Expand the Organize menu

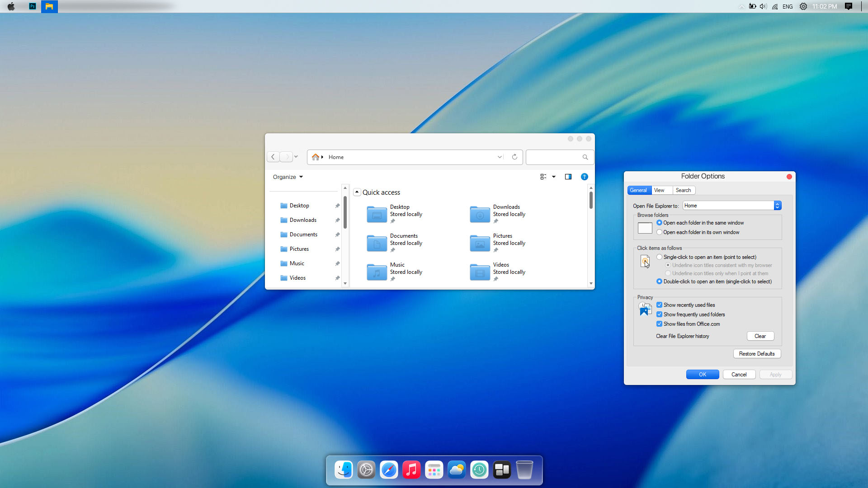point(288,177)
